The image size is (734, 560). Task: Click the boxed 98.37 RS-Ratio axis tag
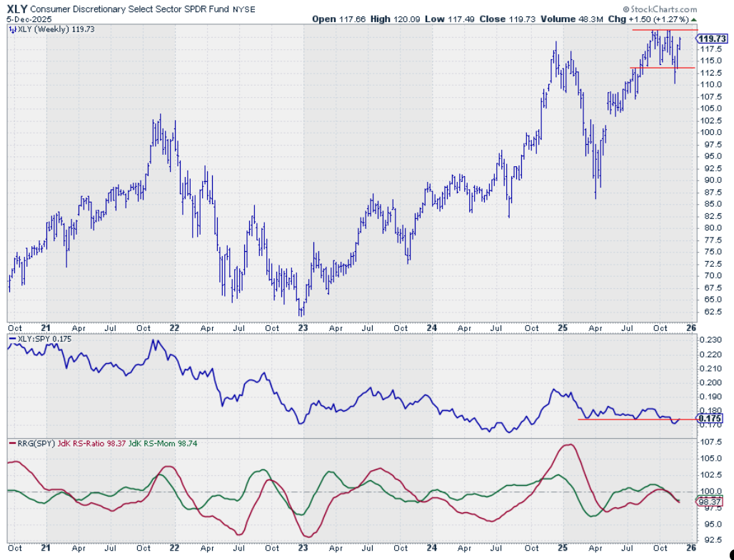pyautogui.click(x=710, y=502)
